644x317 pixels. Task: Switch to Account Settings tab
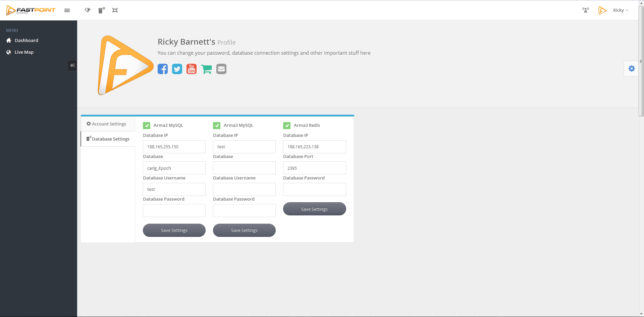[108, 124]
